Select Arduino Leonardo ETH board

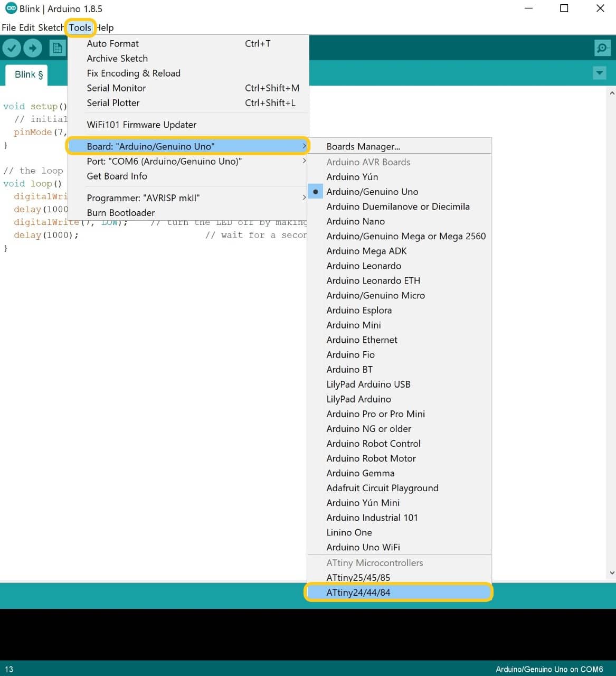coord(399,280)
